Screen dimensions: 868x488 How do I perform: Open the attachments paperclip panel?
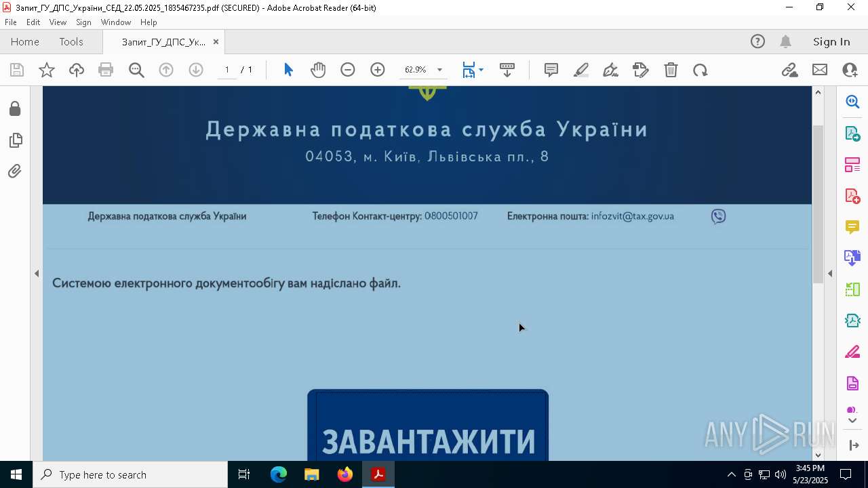[15, 171]
